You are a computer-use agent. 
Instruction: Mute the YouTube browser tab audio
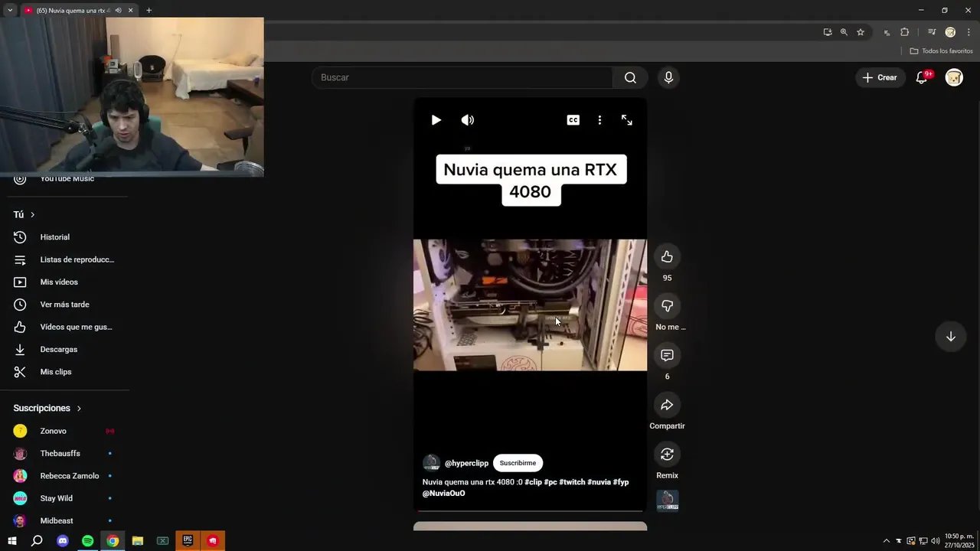pyautogui.click(x=118, y=11)
